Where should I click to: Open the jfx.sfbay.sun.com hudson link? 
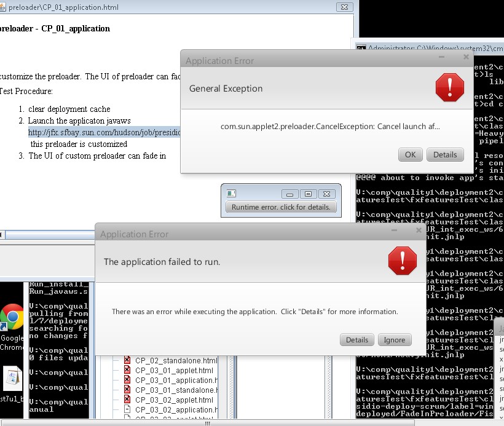tap(104, 132)
